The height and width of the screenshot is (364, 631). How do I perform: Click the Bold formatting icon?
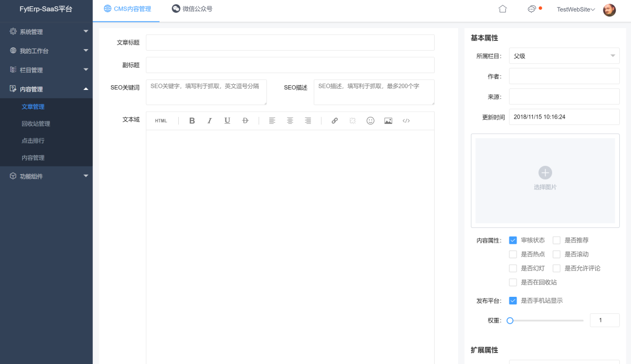pos(192,121)
